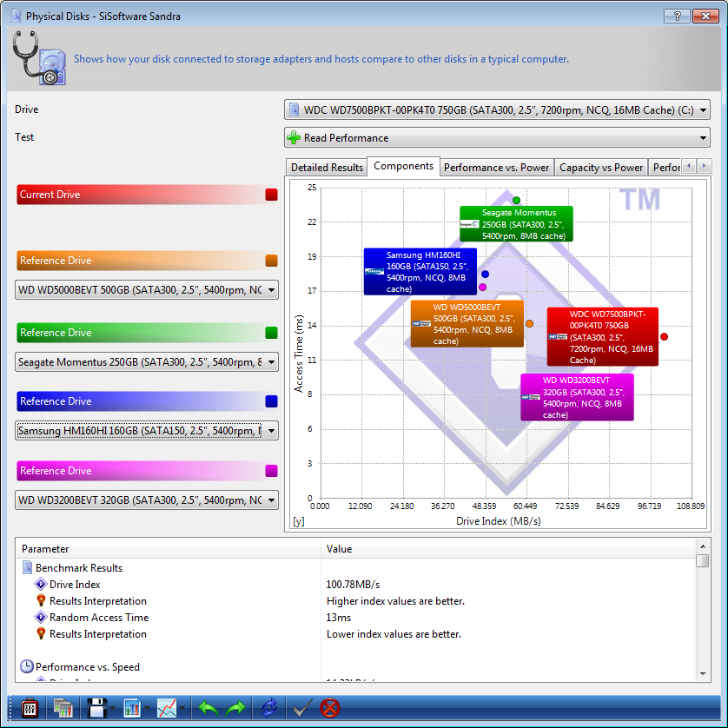Select the Drive Index row
728x728 pixels.
[x=355, y=584]
